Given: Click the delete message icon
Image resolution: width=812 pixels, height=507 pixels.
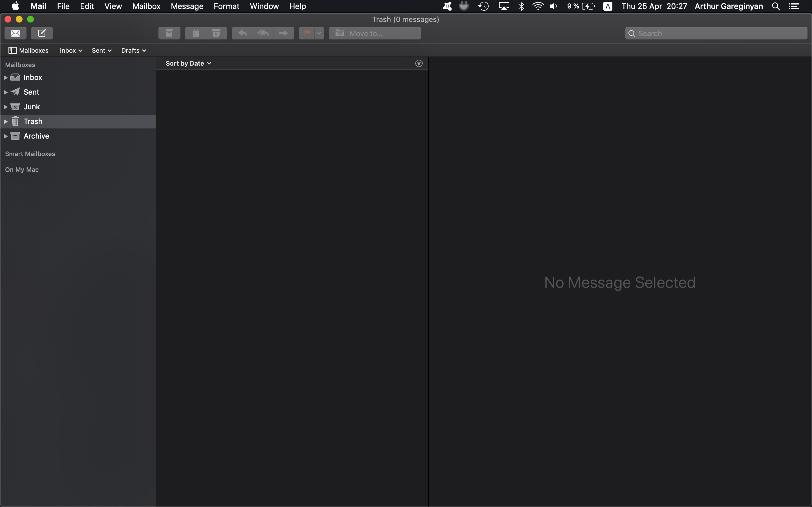Looking at the screenshot, I should pos(196,33).
